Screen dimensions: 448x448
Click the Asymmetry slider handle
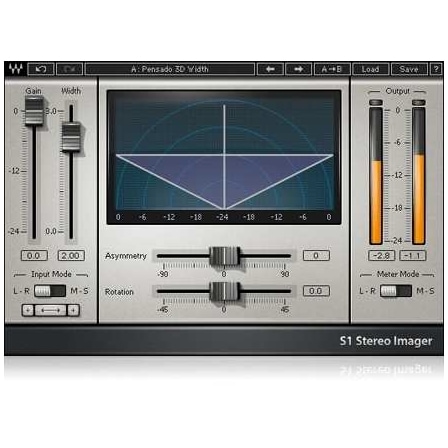click(x=224, y=256)
